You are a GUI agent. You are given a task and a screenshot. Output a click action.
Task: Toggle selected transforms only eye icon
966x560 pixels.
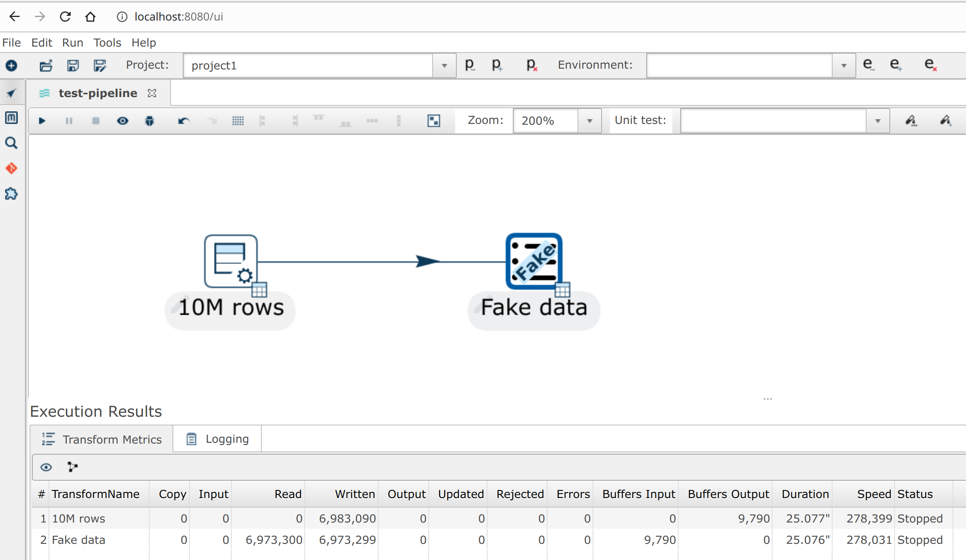pyautogui.click(x=46, y=467)
